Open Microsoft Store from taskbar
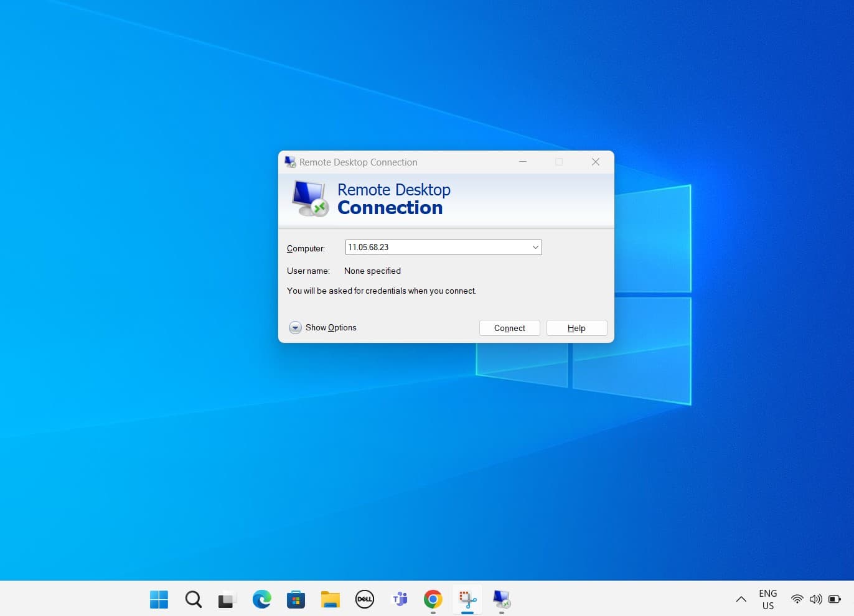The height and width of the screenshot is (616, 854). tap(296, 599)
